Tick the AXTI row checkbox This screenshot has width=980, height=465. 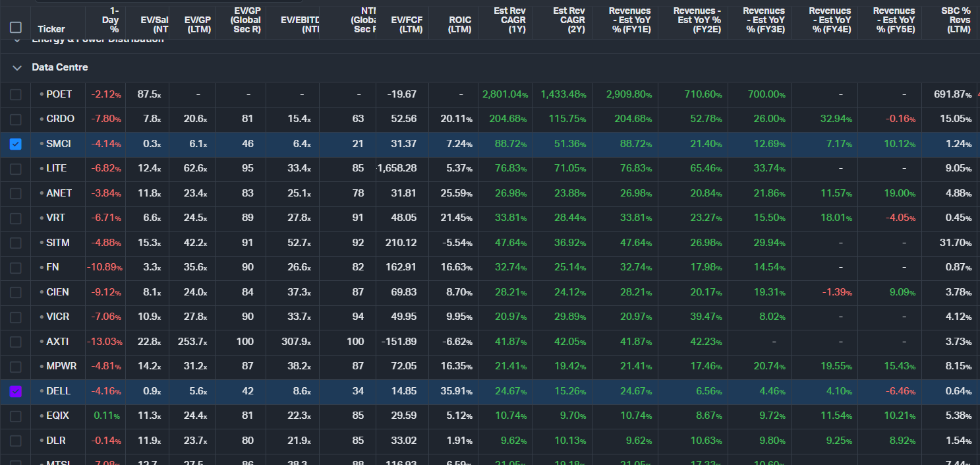[x=16, y=342]
